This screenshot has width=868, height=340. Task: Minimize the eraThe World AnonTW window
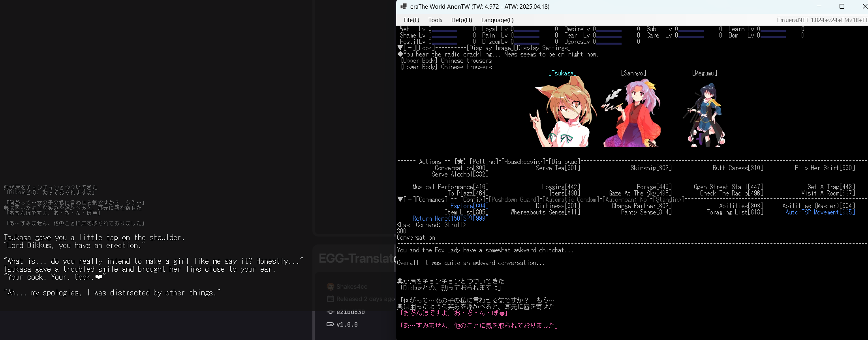(x=819, y=6)
